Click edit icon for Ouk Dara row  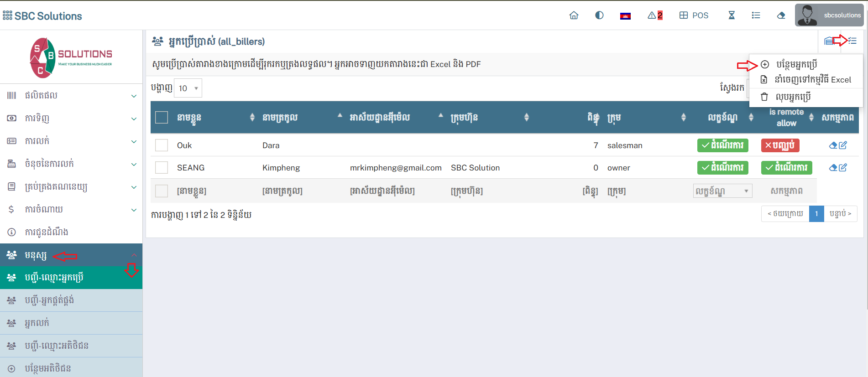842,145
